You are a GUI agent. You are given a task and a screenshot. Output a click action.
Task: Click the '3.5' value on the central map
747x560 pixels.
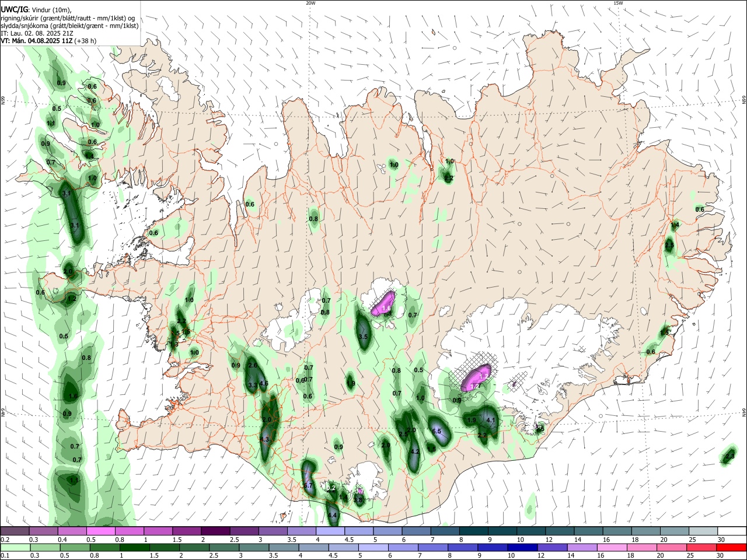pyautogui.click(x=363, y=337)
